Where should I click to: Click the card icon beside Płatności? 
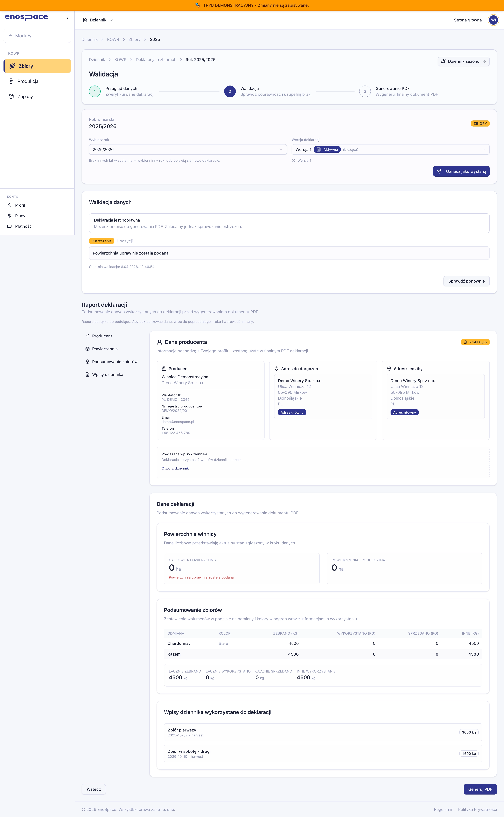point(9,226)
